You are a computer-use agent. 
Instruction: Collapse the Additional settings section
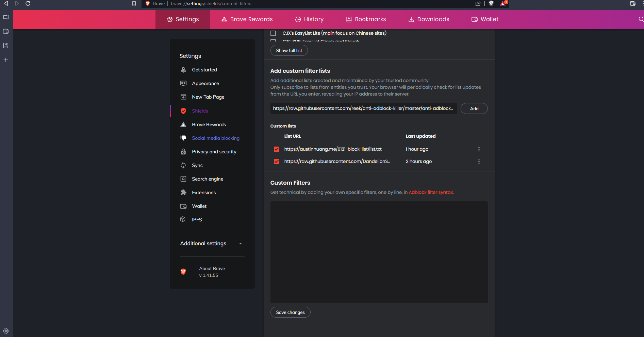241,243
